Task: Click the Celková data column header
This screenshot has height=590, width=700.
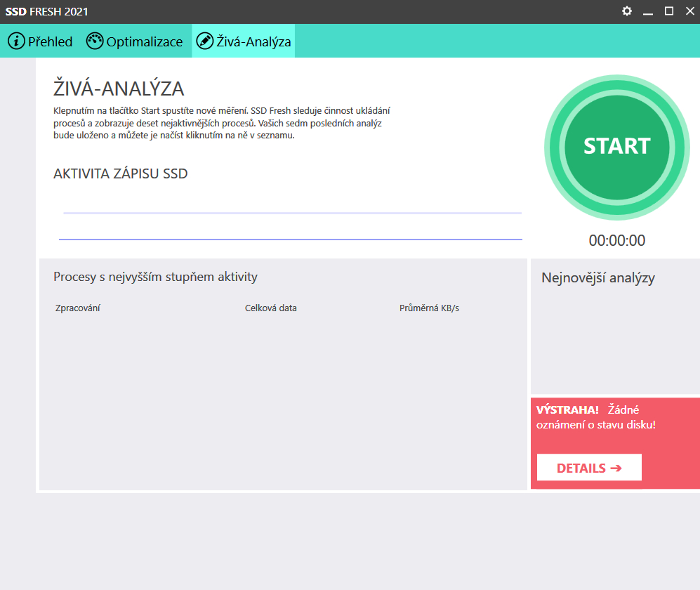Action: 270,308
